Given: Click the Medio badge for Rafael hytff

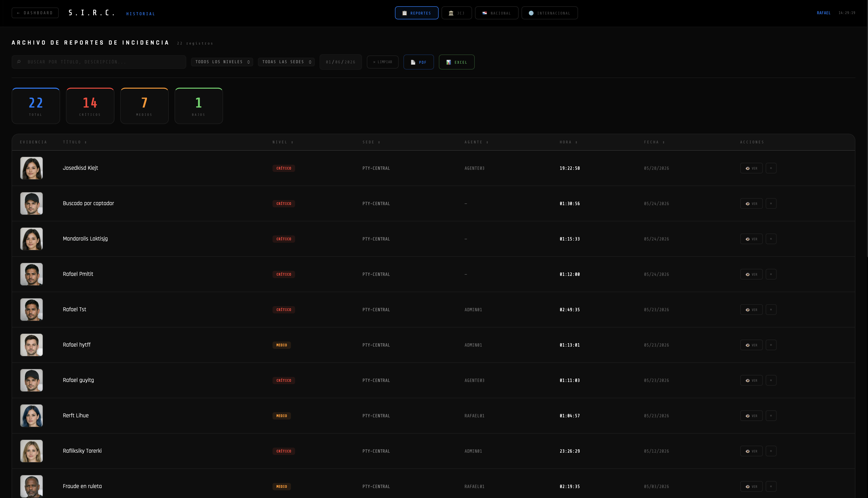Looking at the screenshot, I should point(282,345).
